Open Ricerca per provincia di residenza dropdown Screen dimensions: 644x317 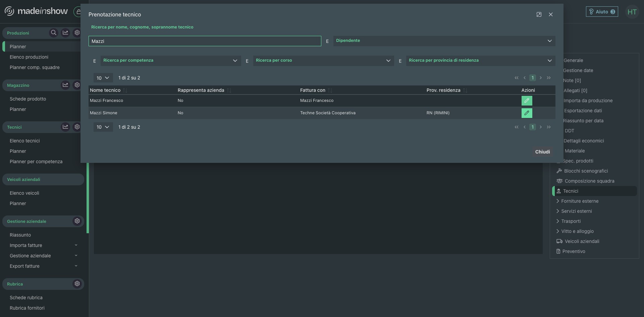pyautogui.click(x=480, y=61)
